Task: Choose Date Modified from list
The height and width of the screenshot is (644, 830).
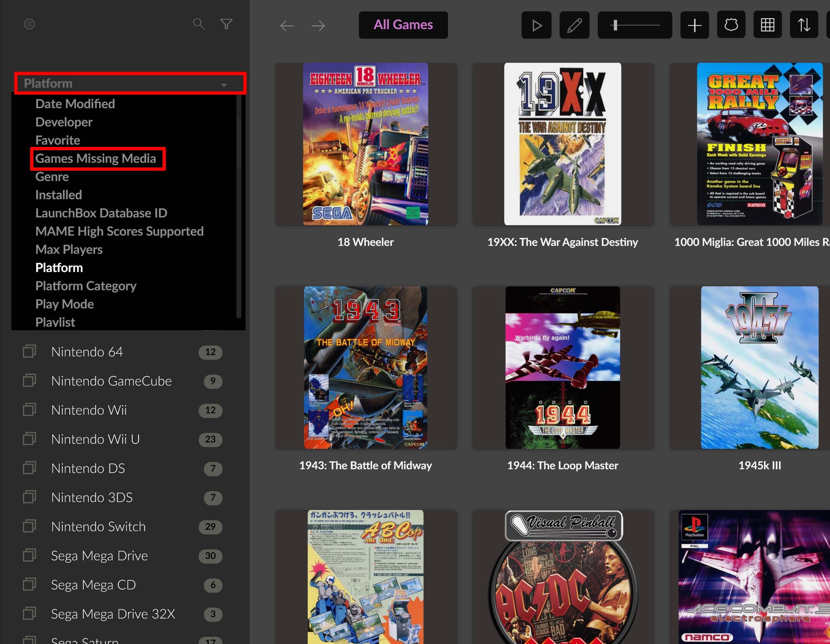Action: point(75,104)
